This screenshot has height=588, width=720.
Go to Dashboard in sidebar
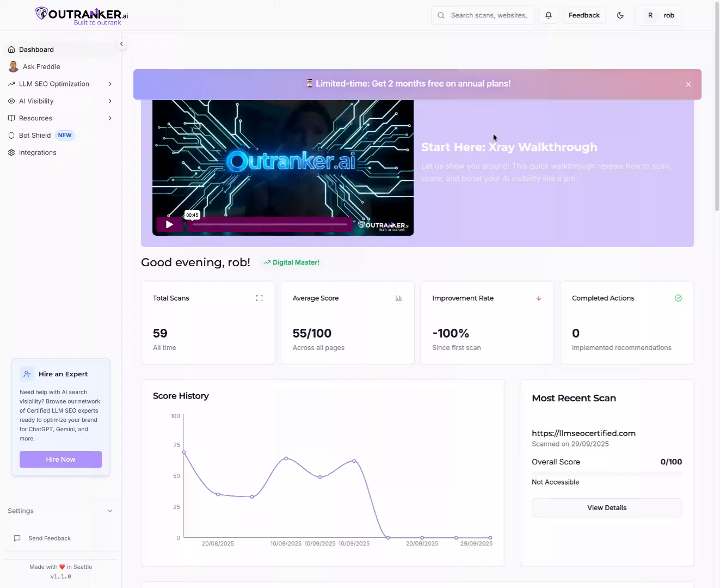[x=60, y=50]
